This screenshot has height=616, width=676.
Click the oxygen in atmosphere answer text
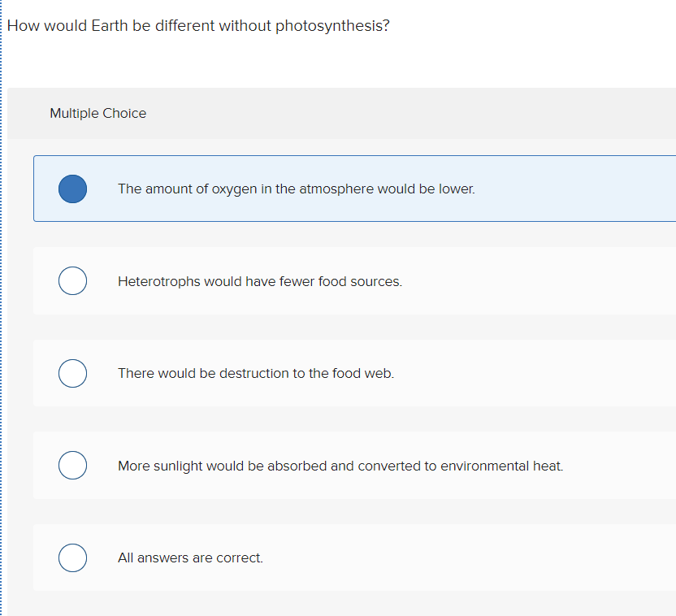297,189
